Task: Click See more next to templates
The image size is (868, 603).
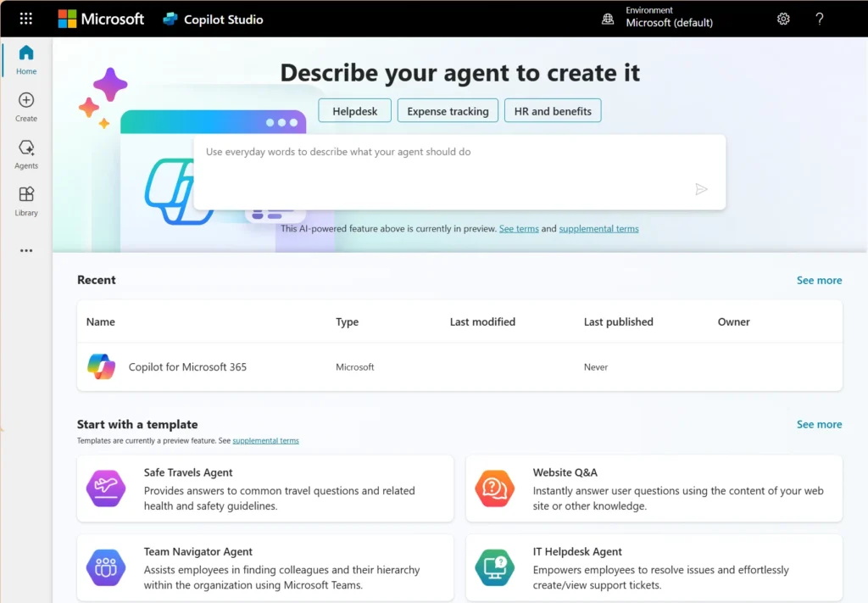Action: tap(820, 424)
